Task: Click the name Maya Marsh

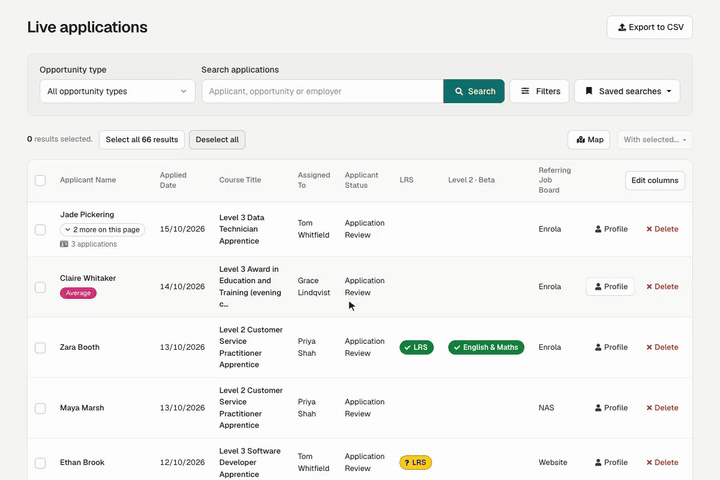Action: [82, 408]
